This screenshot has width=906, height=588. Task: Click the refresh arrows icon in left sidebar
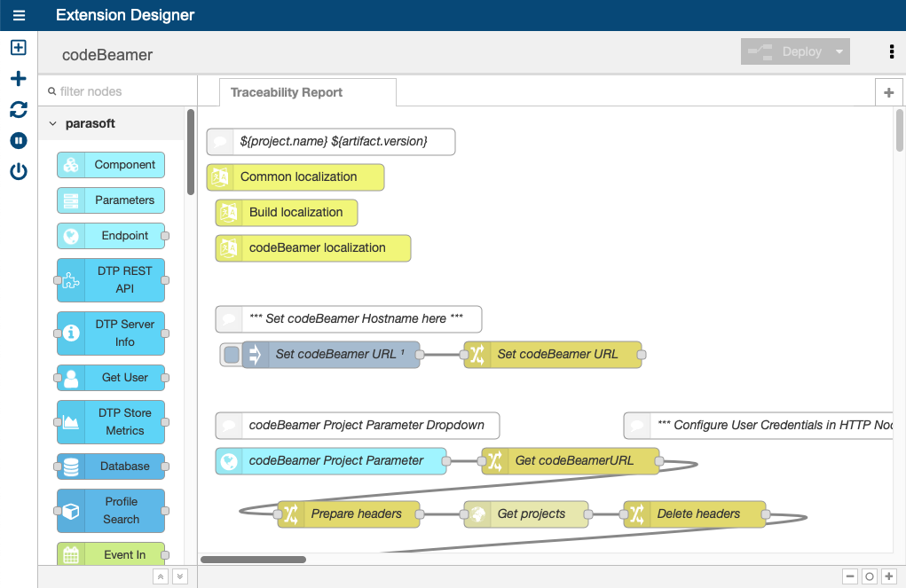coord(19,109)
